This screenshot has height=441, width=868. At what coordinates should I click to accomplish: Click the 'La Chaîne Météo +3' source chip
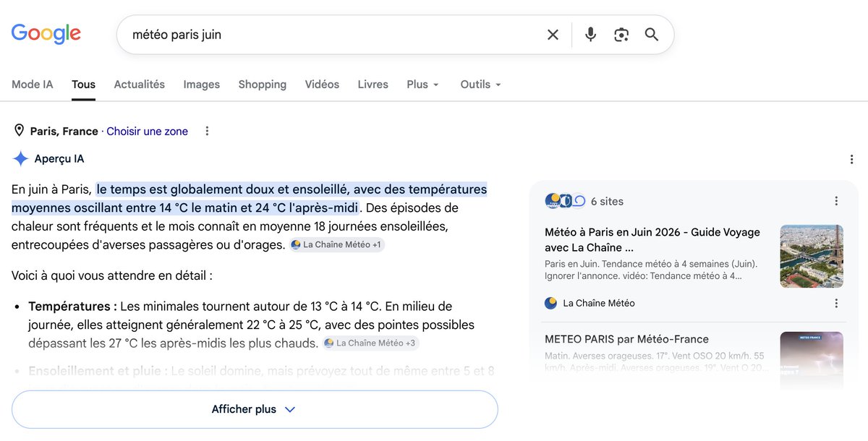click(370, 343)
